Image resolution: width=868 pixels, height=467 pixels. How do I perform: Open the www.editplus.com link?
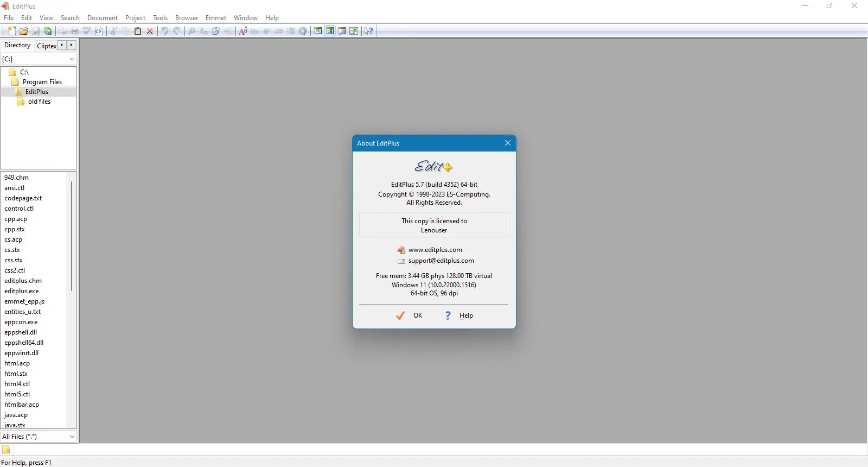[x=435, y=250]
